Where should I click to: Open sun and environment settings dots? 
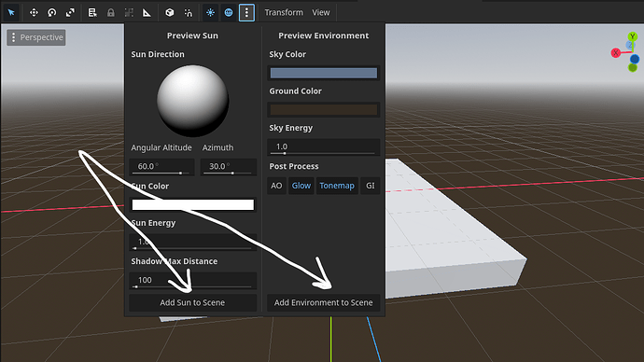246,13
